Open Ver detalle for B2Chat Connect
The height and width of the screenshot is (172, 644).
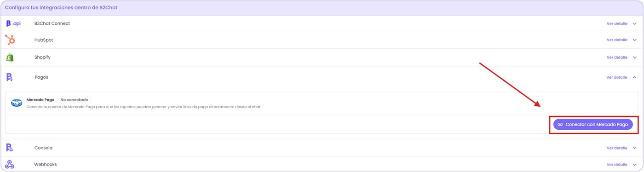click(617, 23)
